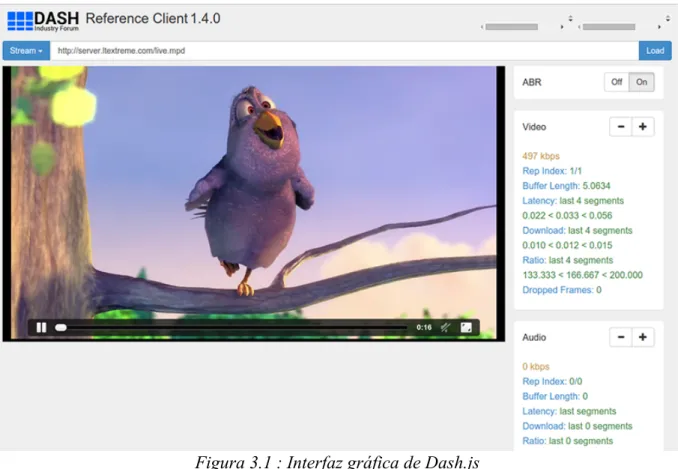Decrease video quality with the minus button
Image resolution: width=678 pixels, height=469 pixels.
tap(621, 127)
